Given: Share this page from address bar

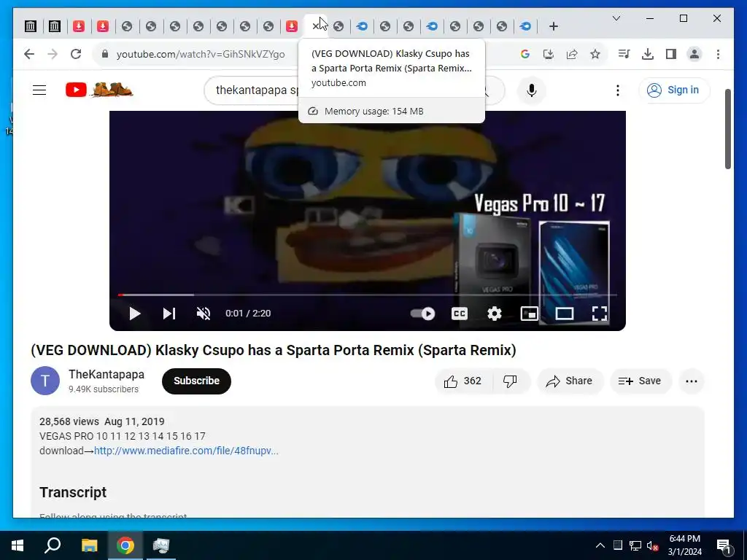Looking at the screenshot, I should 572,54.
